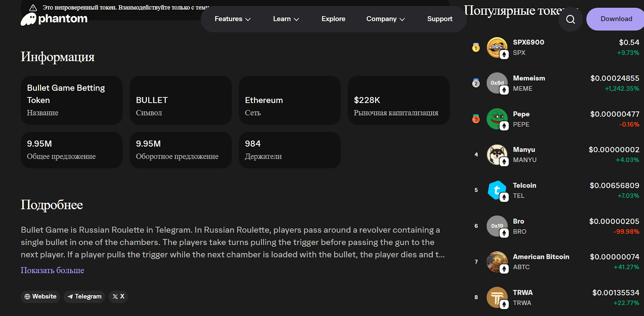Click the Показать больше link
Viewport: 644px width, 316px height.
[x=52, y=270]
